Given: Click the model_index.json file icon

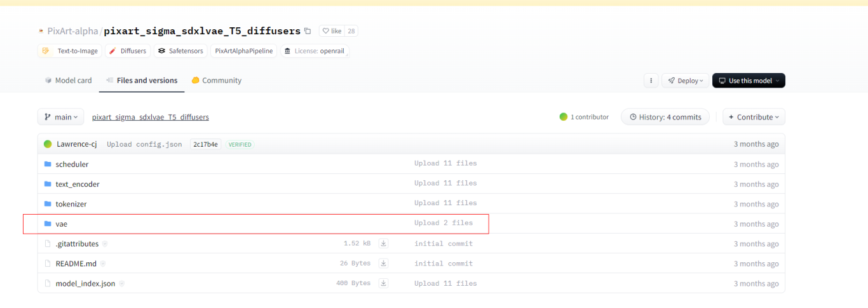Looking at the screenshot, I should tap(48, 283).
